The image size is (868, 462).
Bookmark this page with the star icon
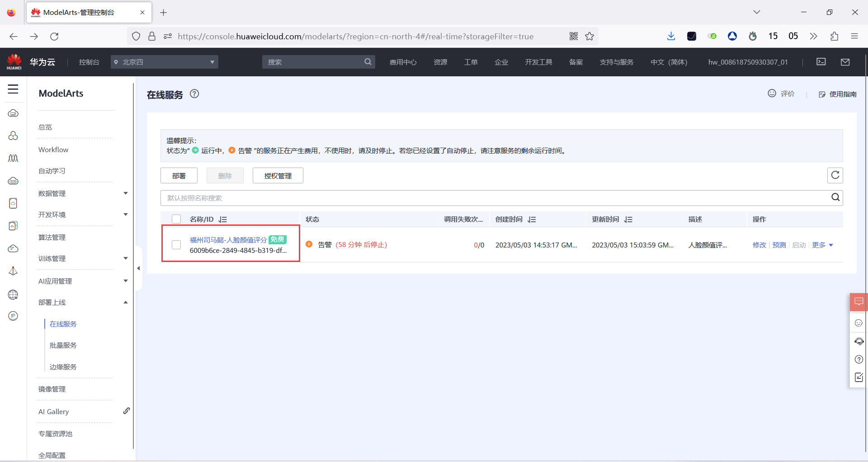pyautogui.click(x=590, y=36)
